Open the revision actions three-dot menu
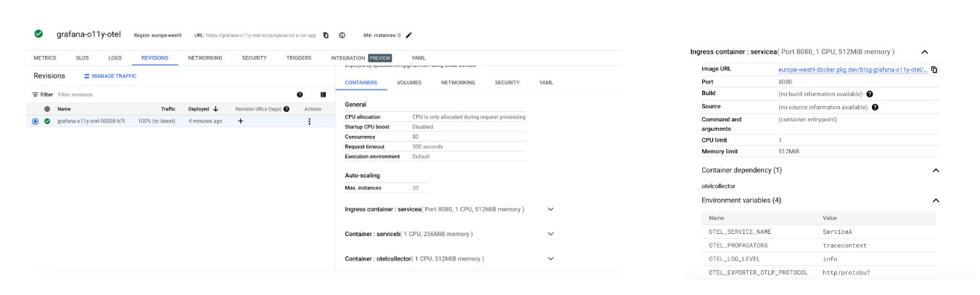 310,121
